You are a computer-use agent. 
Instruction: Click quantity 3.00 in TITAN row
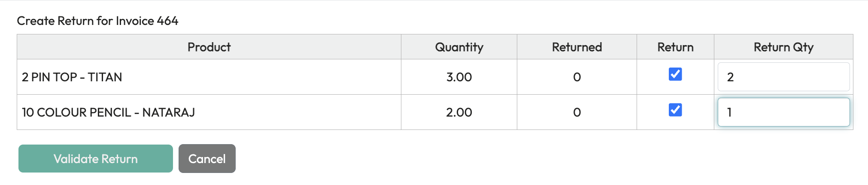[x=459, y=77]
